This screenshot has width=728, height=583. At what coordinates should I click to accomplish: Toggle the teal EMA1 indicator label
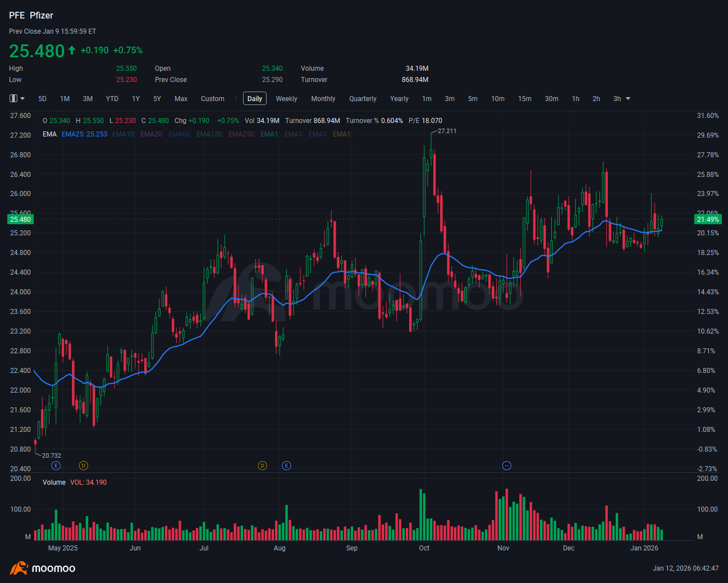coord(270,134)
